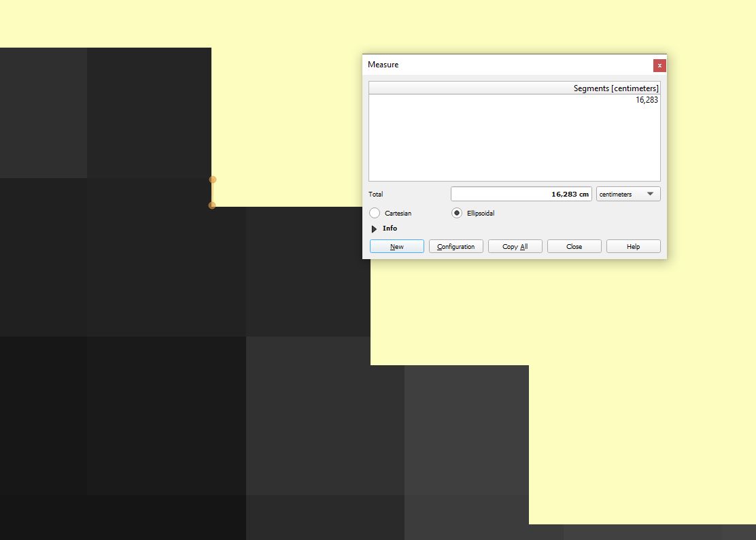Click Copy All button
The image size is (756, 540).
coord(515,246)
